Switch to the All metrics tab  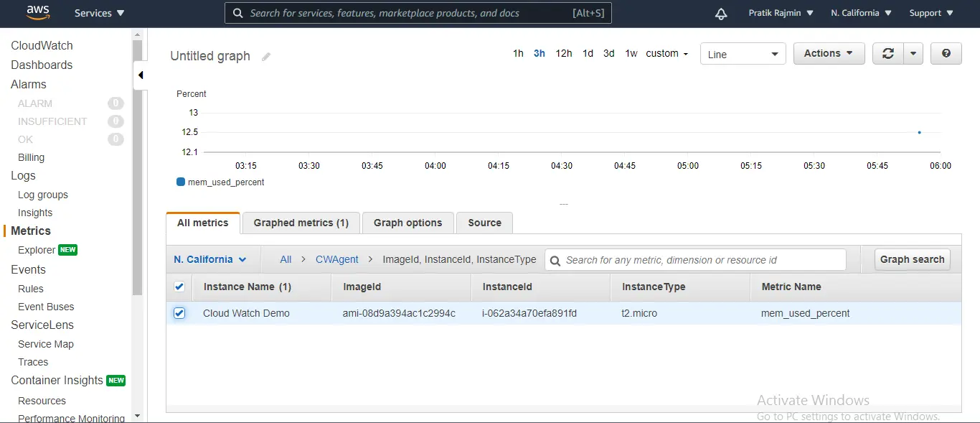click(x=202, y=223)
